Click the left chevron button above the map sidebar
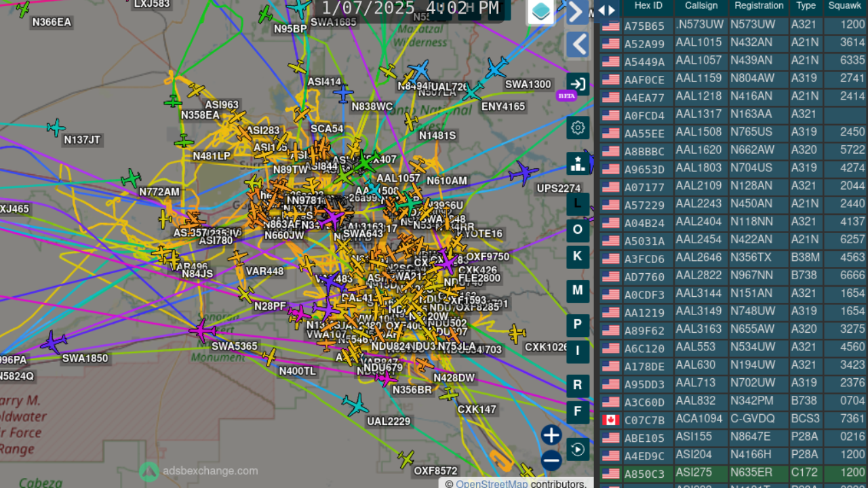 (x=577, y=45)
